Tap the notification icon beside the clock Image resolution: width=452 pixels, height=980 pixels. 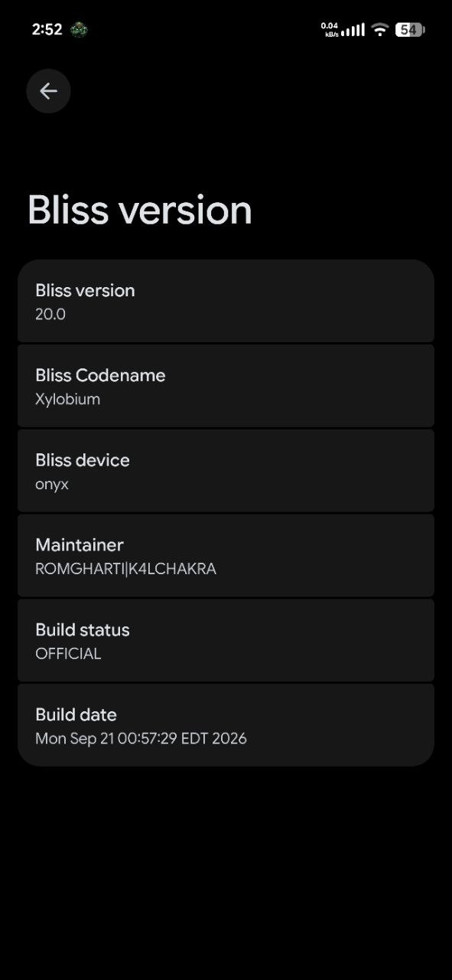(x=79, y=30)
